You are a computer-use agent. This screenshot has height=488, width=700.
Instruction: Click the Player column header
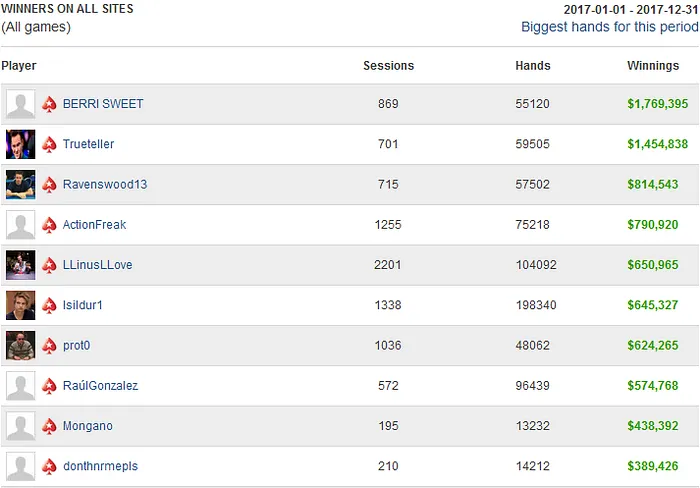pos(19,66)
